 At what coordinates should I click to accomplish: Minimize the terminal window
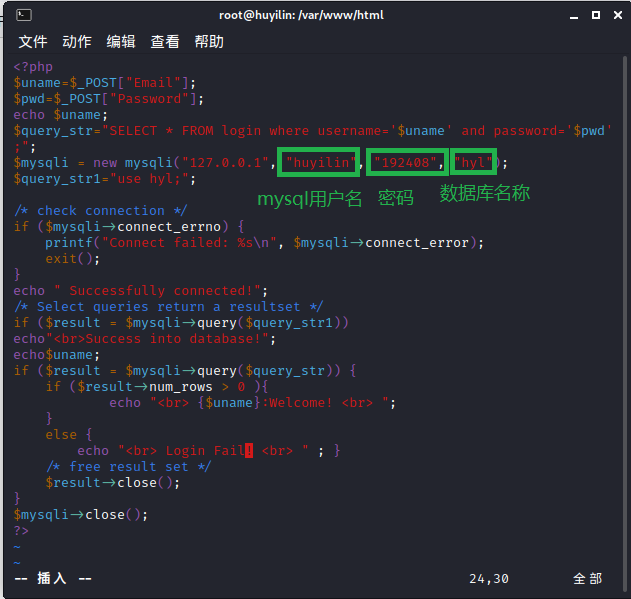tap(574, 16)
